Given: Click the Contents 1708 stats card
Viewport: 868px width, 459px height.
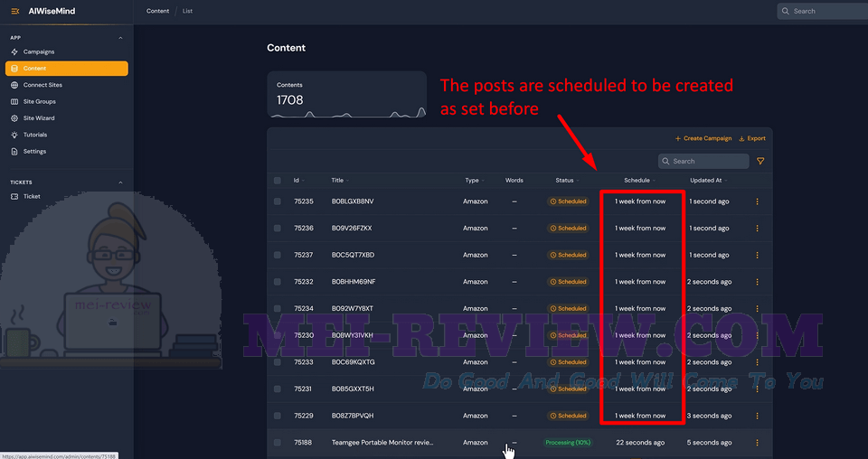Looking at the screenshot, I should click(x=346, y=95).
